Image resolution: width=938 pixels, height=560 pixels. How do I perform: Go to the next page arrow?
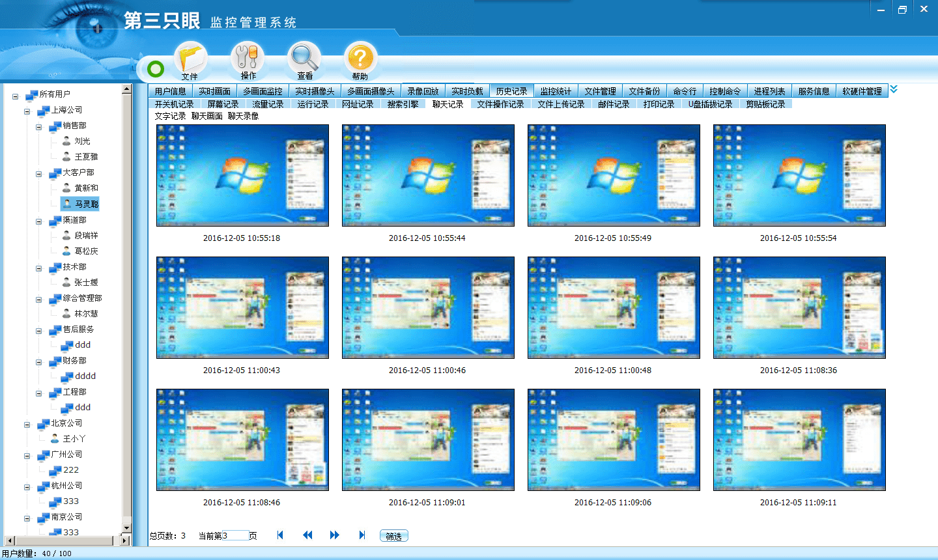[335, 535]
